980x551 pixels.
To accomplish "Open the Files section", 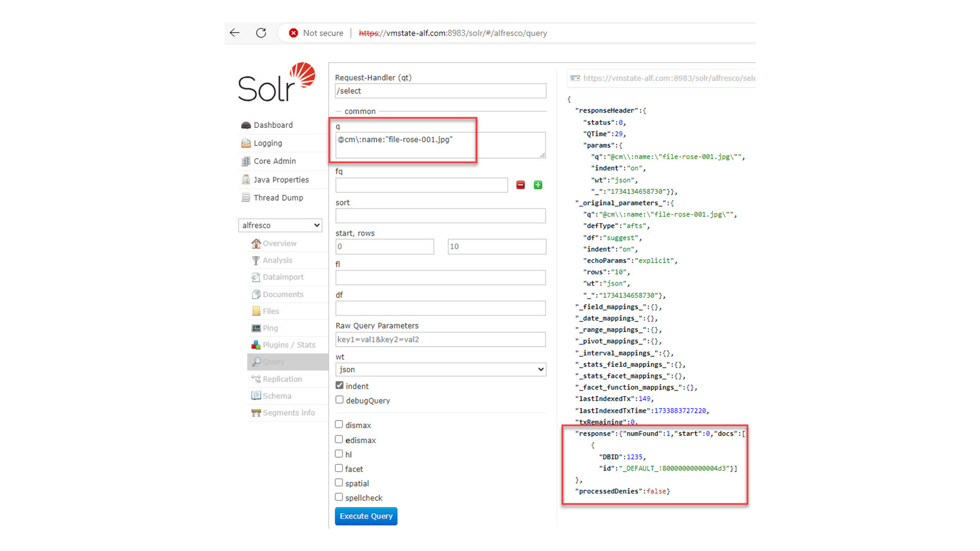I will 270,311.
